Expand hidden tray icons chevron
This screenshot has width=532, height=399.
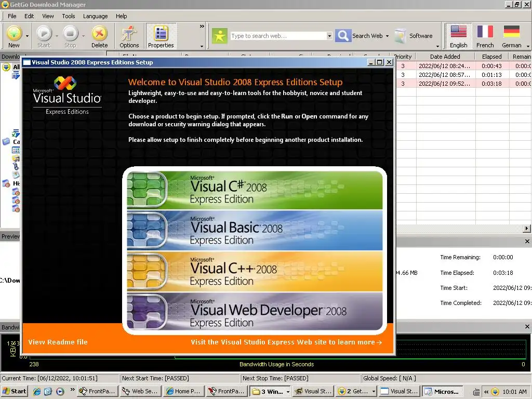tap(486, 392)
